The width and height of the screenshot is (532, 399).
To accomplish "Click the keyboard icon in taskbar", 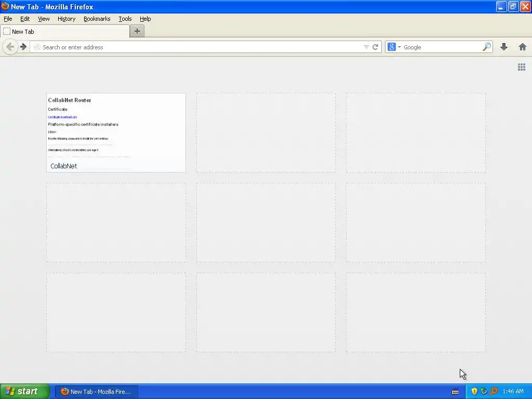I will point(455,392).
